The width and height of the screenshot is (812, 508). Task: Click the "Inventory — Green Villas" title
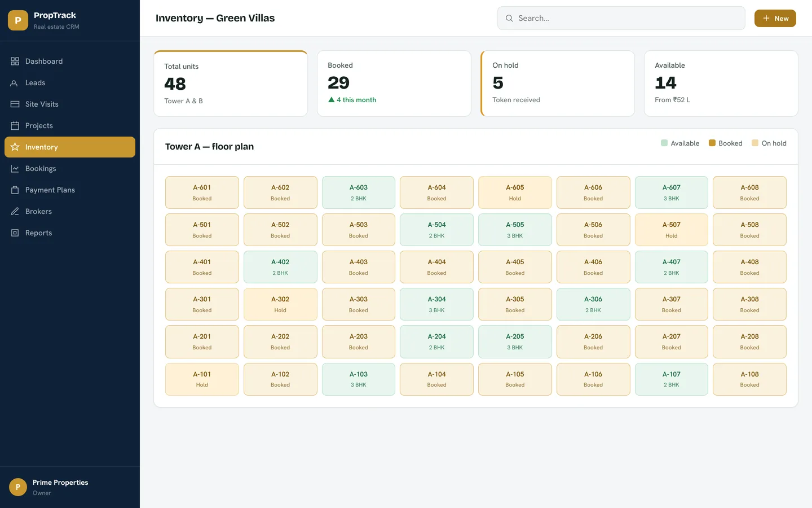pyautogui.click(x=215, y=18)
